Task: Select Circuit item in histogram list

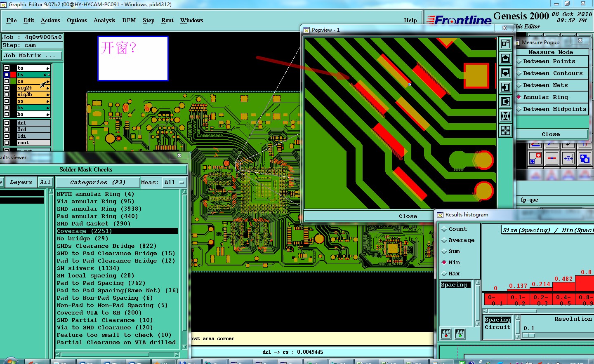Action: coord(497,327)
